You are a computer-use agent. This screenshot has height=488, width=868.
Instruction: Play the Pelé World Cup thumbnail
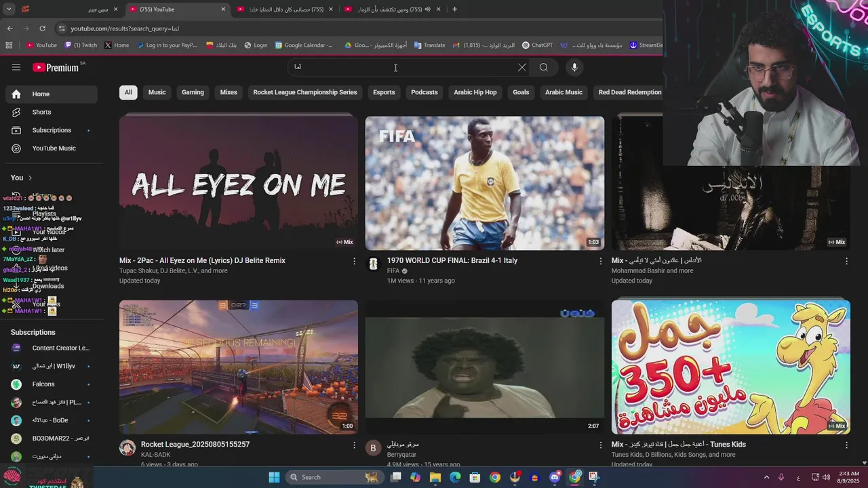(485, 183)
